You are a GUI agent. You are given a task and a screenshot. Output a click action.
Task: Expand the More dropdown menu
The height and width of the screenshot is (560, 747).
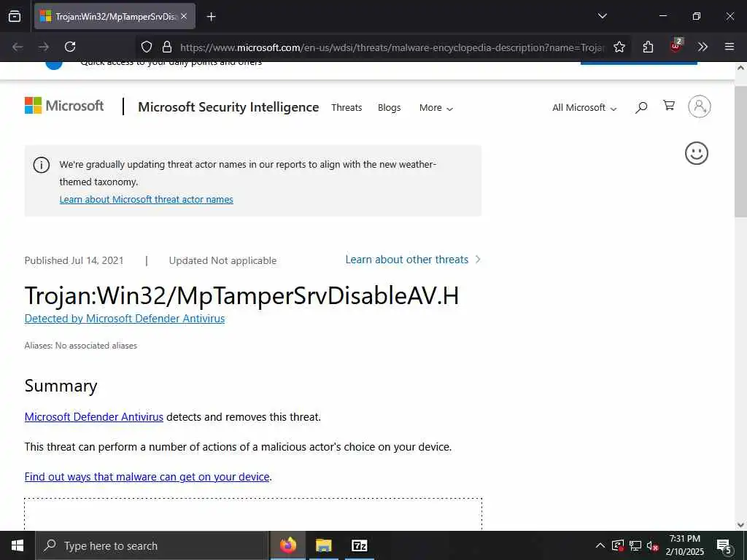pyautogui.click(x=436, y=108)
